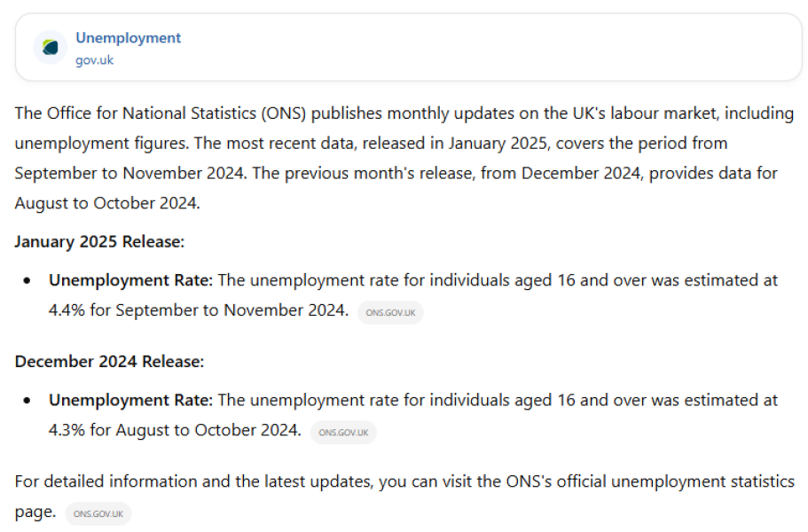The height and width of the screenshot is (532, 808).
Task: Click the '4.3%' figure text
Action: click(67, 430)
